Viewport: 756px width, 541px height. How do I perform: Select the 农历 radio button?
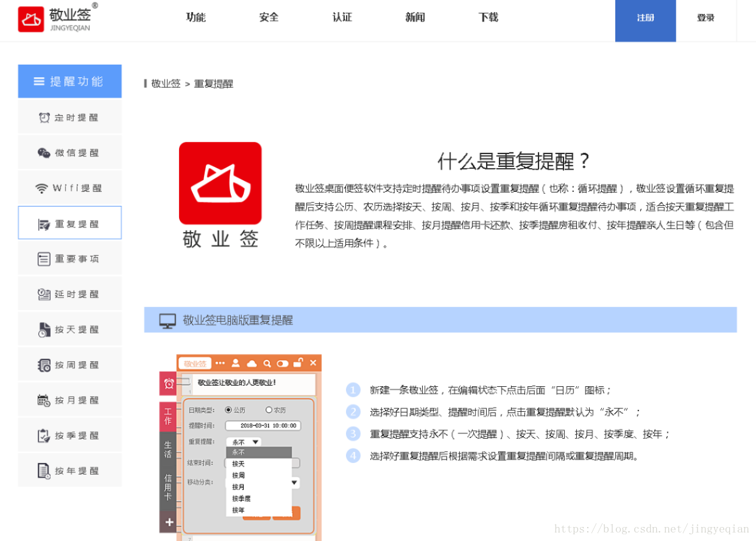point(269,410)
